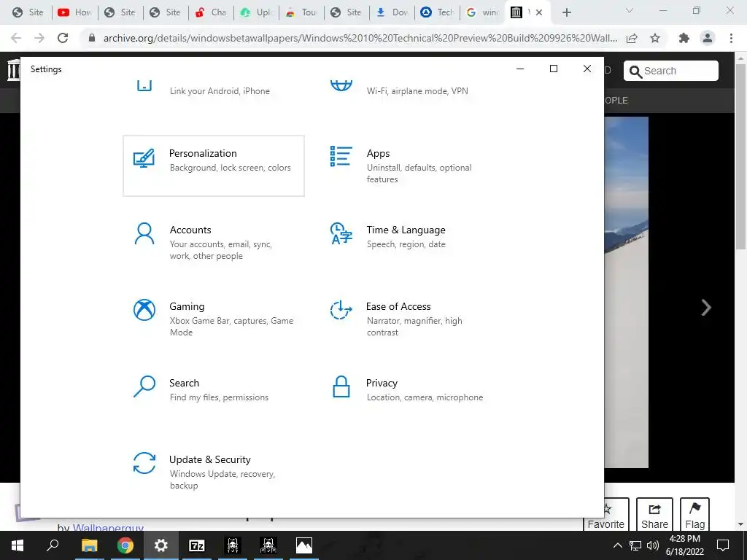This screenshot has height=560, width=747.
Task: Click the Update & Security arrows icon
Action: coord(144,463)
